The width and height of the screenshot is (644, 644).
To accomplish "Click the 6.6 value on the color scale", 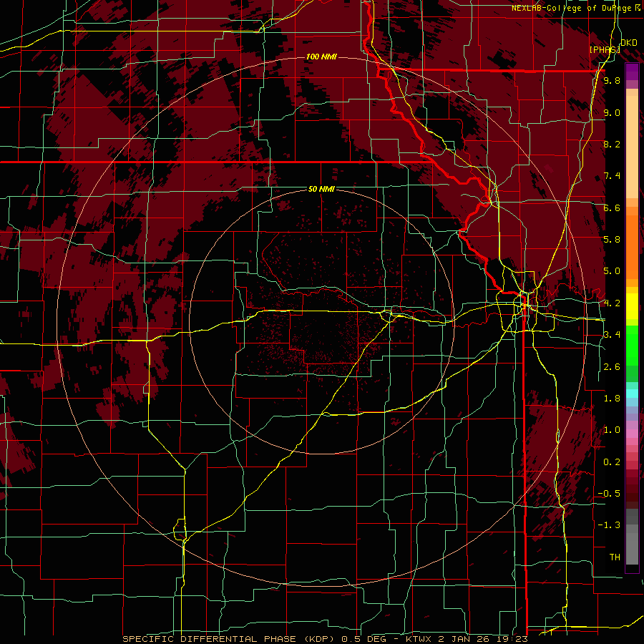I will pyautogui.click(x=612, y=208).
